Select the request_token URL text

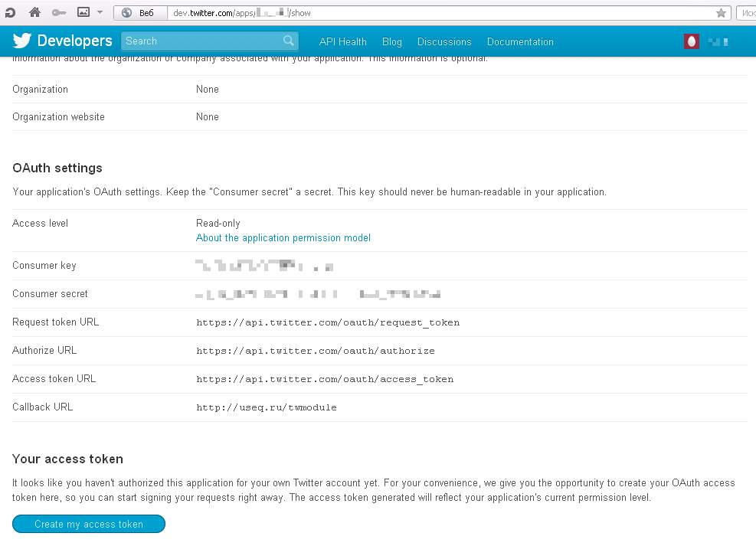[328, 322]
